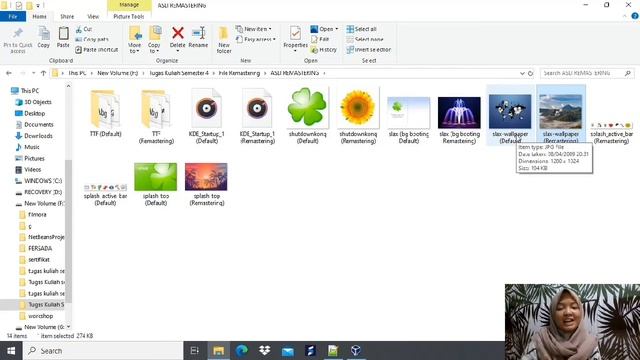Screen dimensions: 640x360
Task: Click the Manage contextual tab
Action: [129, 5]
